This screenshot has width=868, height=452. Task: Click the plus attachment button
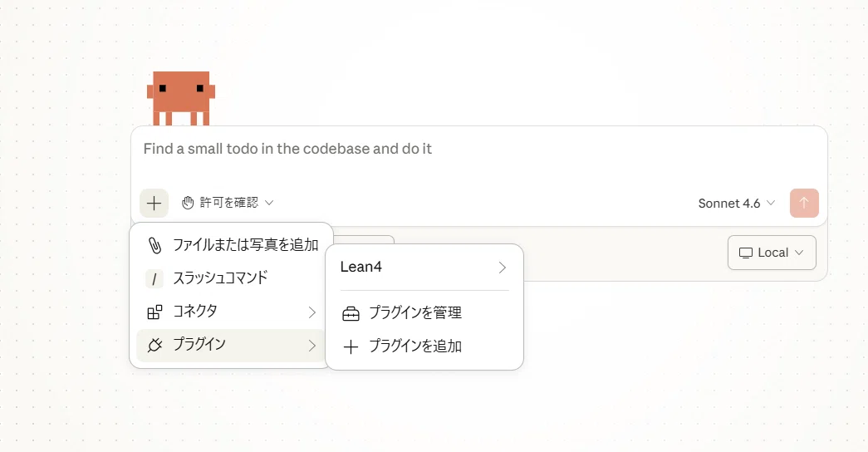coord(154,203)
